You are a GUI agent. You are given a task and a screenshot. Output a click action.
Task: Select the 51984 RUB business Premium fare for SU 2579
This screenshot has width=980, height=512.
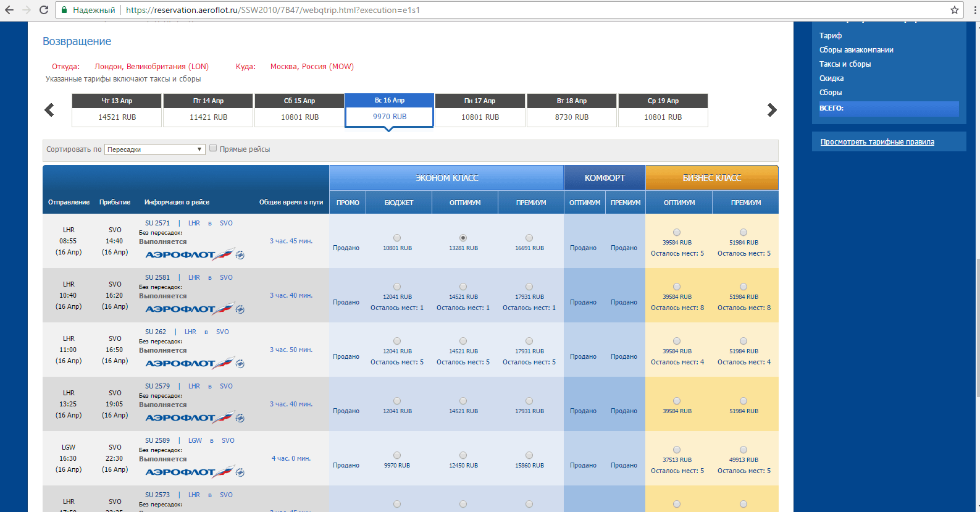pos(743,401)
